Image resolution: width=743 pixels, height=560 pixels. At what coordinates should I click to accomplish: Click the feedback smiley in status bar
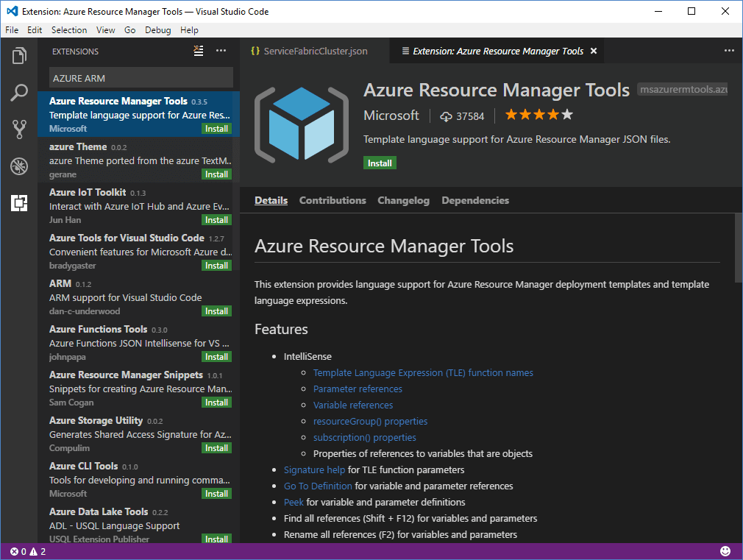(x=725, y=551)
